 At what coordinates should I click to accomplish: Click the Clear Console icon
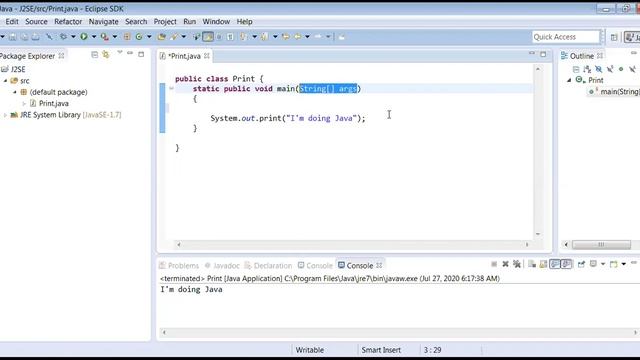pos(532,264)
